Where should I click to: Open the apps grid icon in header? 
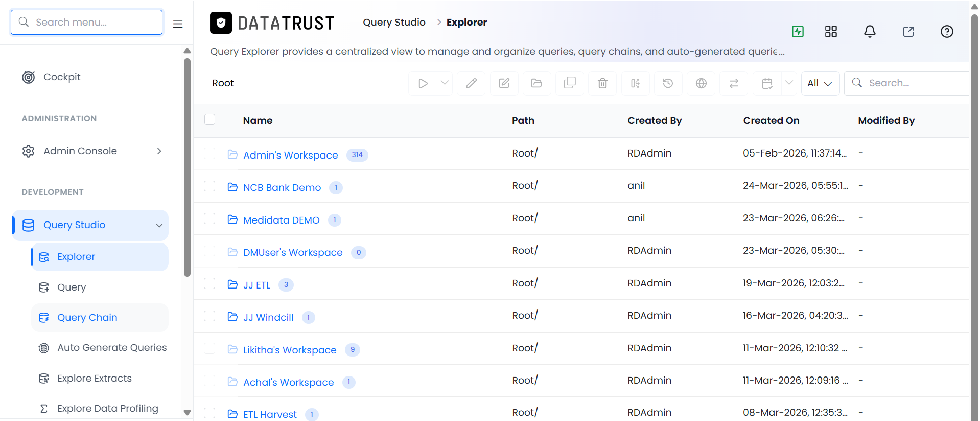(831, 31)
